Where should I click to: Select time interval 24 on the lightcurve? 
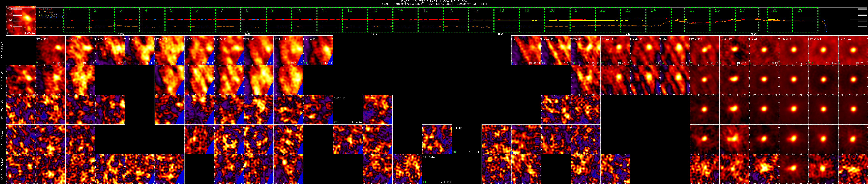[658, 20]
